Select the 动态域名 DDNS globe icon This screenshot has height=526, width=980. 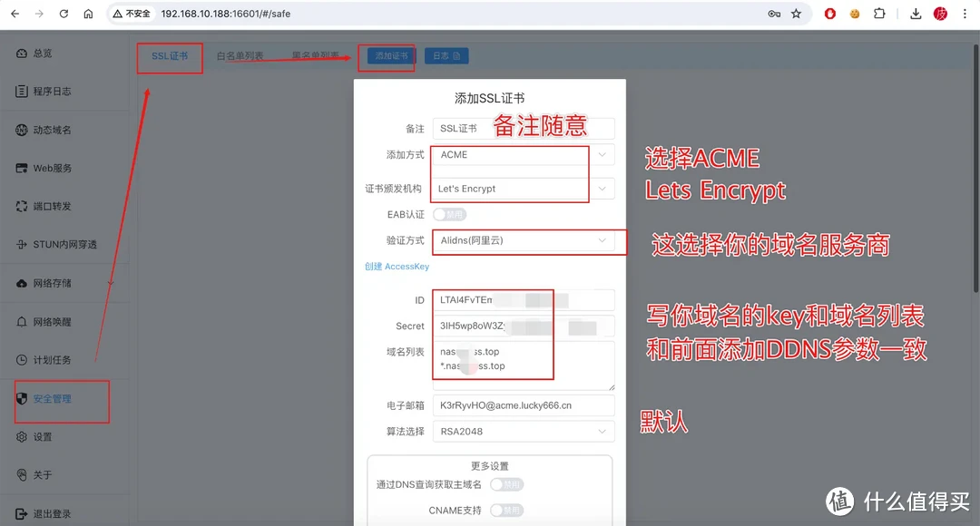(22, 130)
